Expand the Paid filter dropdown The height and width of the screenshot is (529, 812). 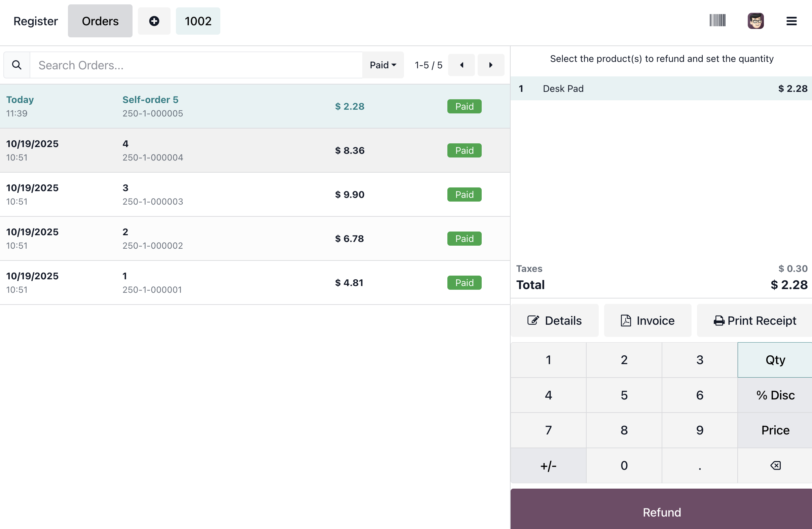click(x=383, y=65)
